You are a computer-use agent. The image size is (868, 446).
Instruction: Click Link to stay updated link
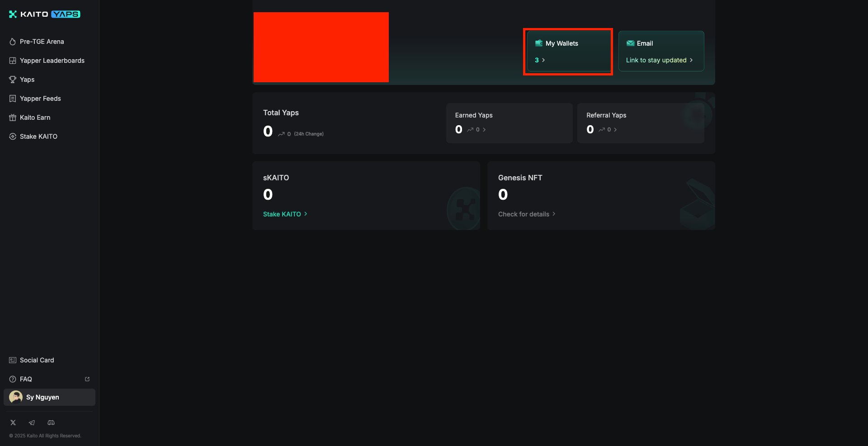click(659, 60)
